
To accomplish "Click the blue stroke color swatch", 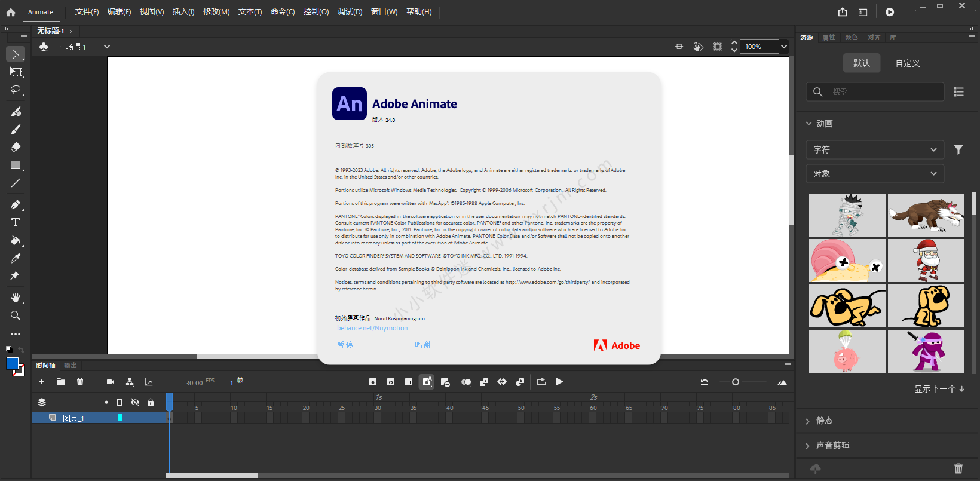I will coord(13,363).
